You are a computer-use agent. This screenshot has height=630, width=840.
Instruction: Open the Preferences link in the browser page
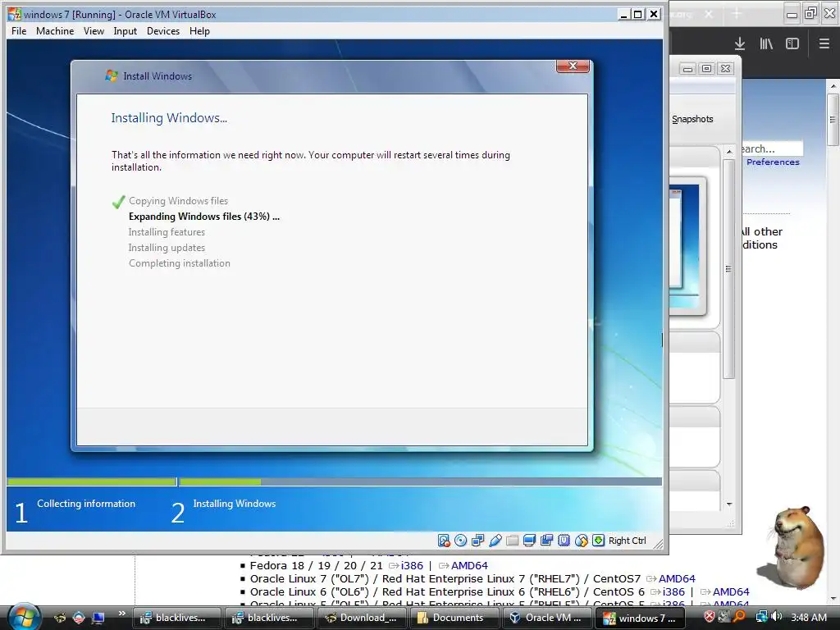click(773, 162)
